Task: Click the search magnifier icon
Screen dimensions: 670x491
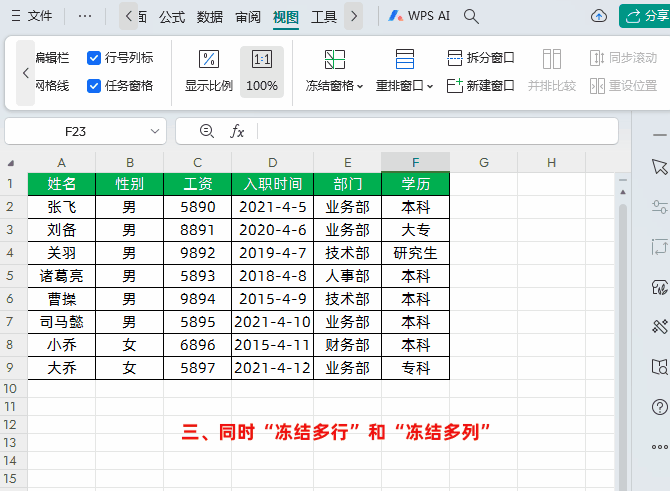Action: (471, 16)
